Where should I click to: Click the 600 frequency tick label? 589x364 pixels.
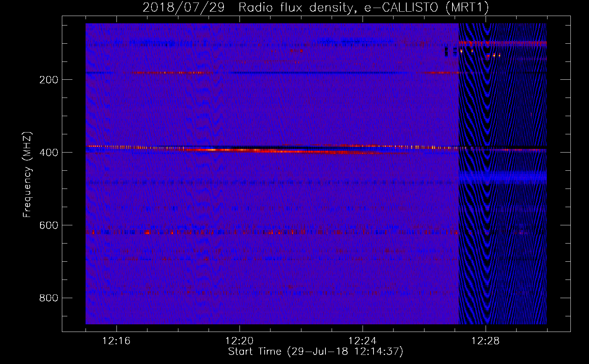click(x=49, y=225)
